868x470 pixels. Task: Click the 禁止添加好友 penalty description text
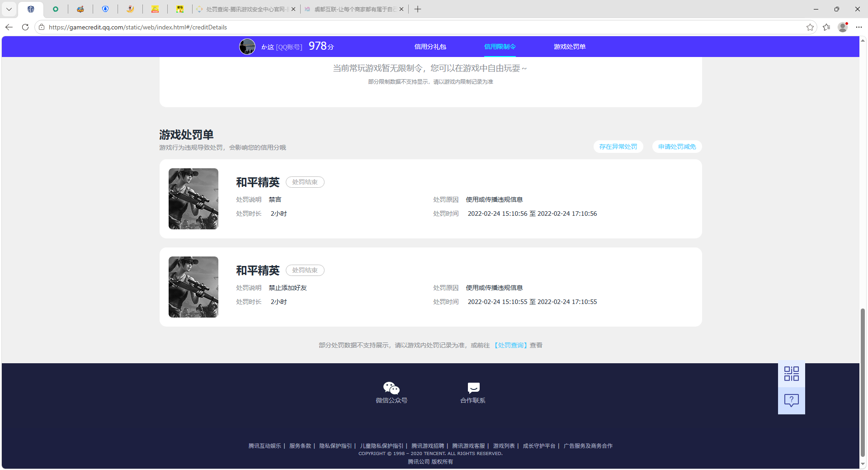coord(288,288)
